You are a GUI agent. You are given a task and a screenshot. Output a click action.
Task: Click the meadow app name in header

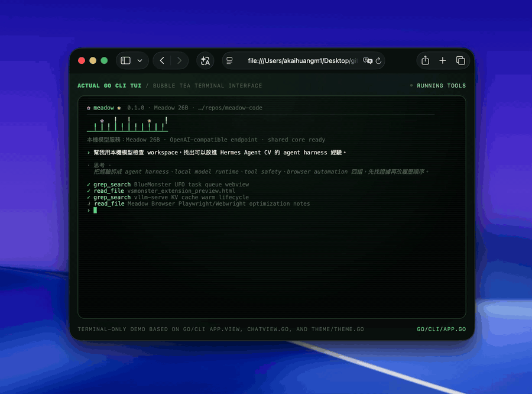tap(103, 108)
